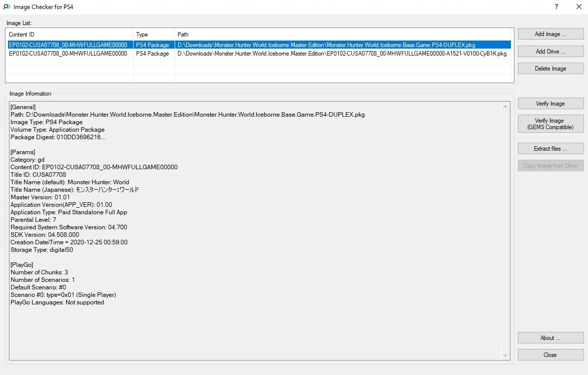This screenshot has height=375, width=588.
Task: Click the Package Digest line
Action: click(58, 137)
